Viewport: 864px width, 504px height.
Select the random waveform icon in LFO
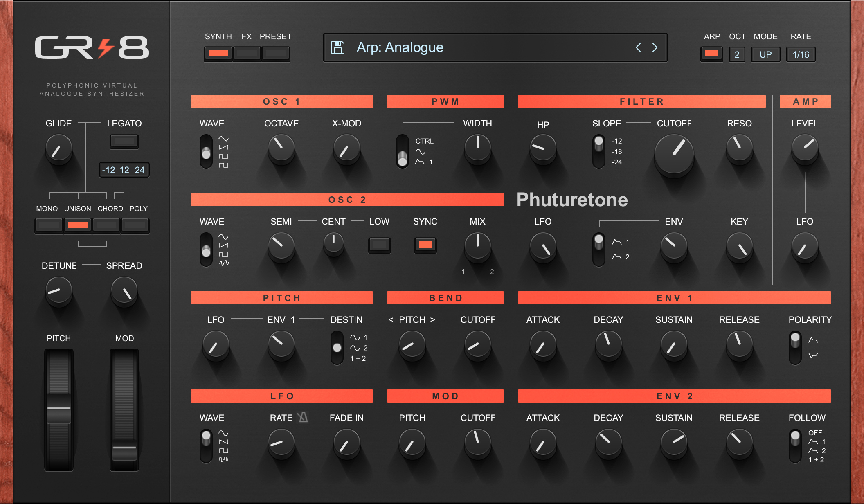pyautogui.click(x=224, y=459)
